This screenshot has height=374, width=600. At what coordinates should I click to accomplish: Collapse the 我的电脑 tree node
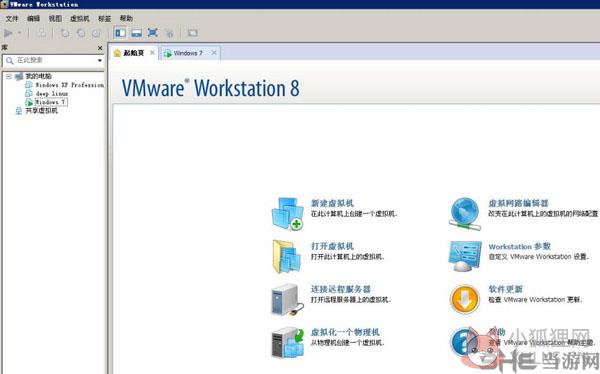tap(8, 77)
